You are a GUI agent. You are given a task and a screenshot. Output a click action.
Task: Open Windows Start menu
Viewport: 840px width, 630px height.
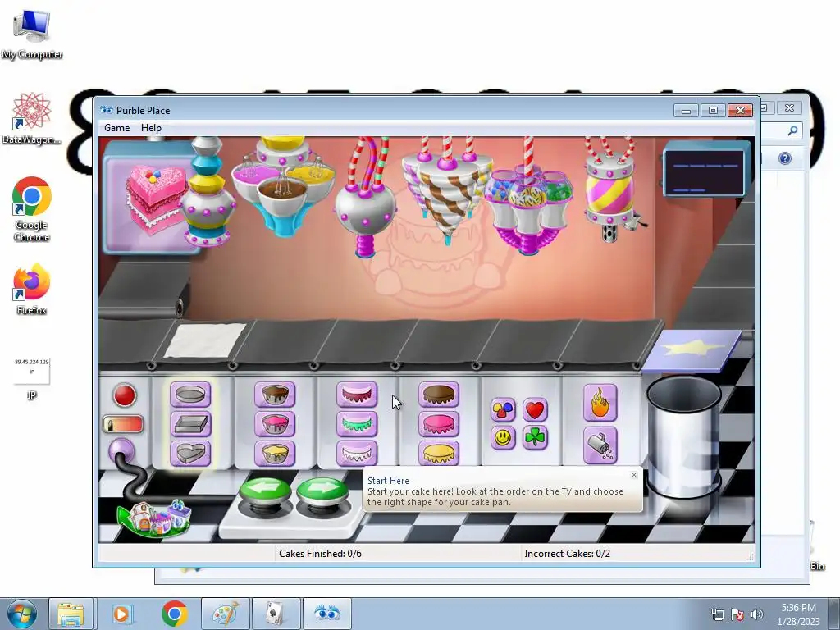21,614
